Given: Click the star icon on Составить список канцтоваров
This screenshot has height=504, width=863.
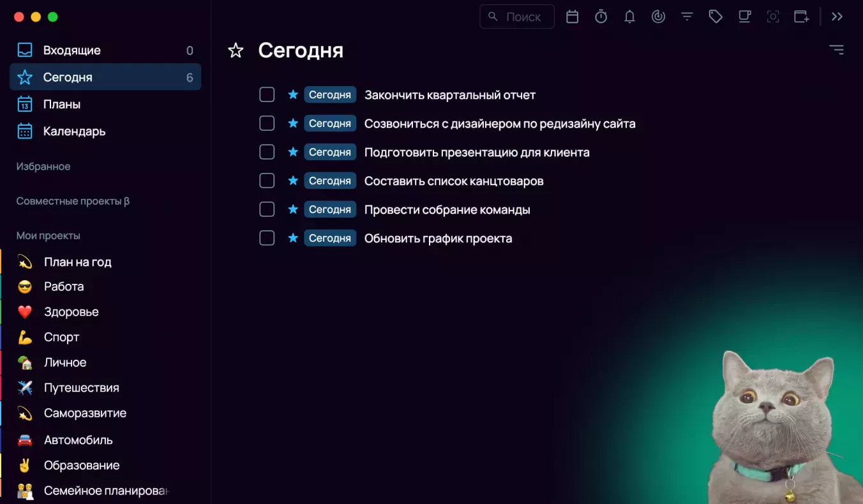Looking at the screenshot, I should tap(293, 181).
